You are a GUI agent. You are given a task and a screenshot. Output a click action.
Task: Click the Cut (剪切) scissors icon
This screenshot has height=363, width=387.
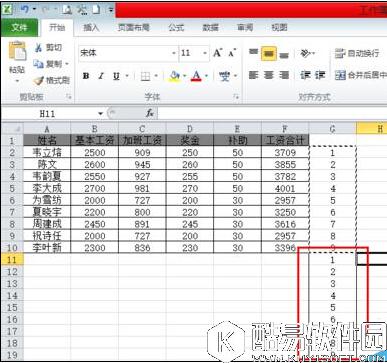pos(38,48)
